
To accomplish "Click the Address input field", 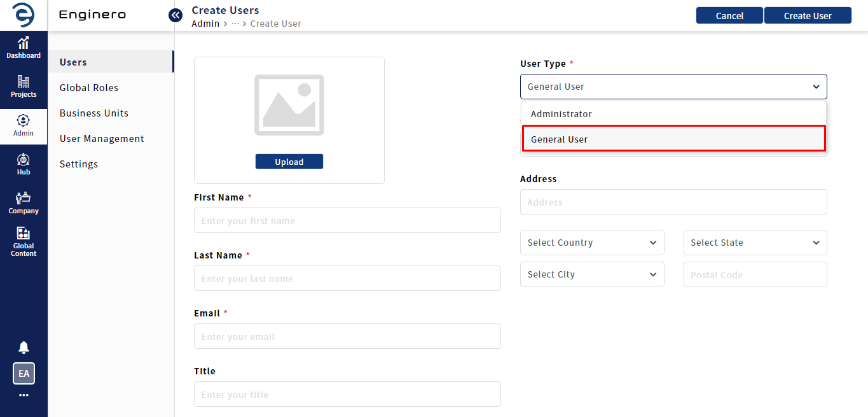I will pos(673,202).
